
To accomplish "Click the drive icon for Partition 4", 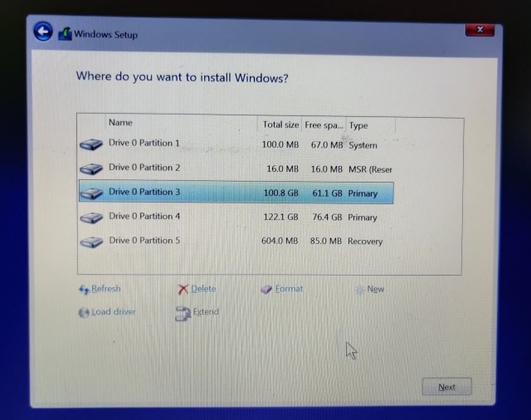I will point(91,217).
